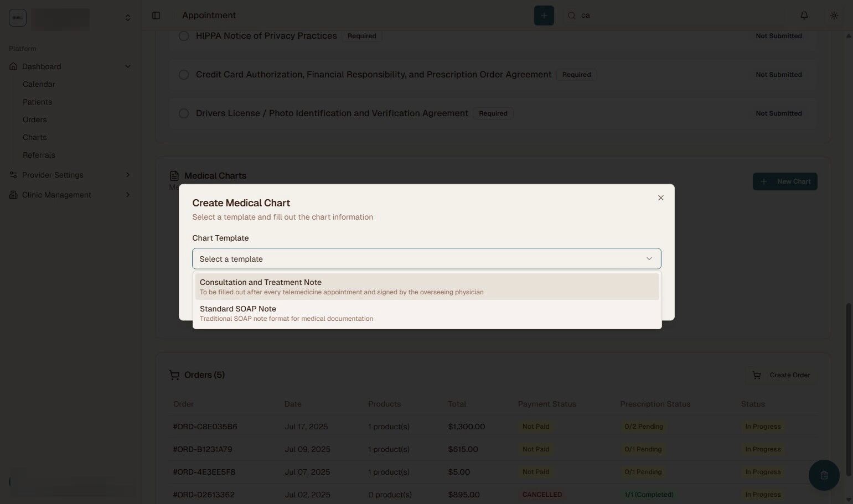The height and width of the screenshot is (504, 853).
Task: Open order #ORD-B1231A79
Action: click(x=203, y=449)
